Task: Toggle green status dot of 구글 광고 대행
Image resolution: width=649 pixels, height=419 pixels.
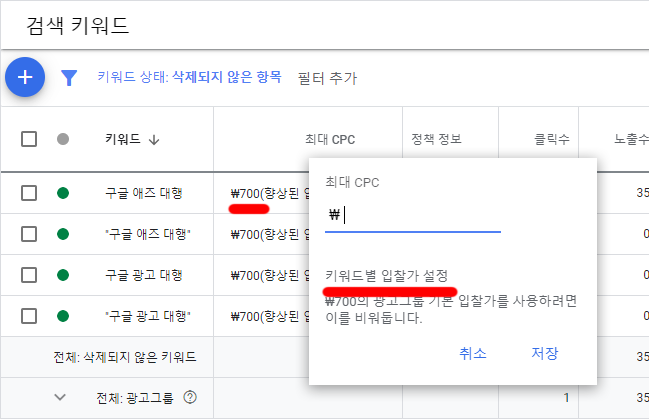Action: pyautogui.click(x=63, y=275)
